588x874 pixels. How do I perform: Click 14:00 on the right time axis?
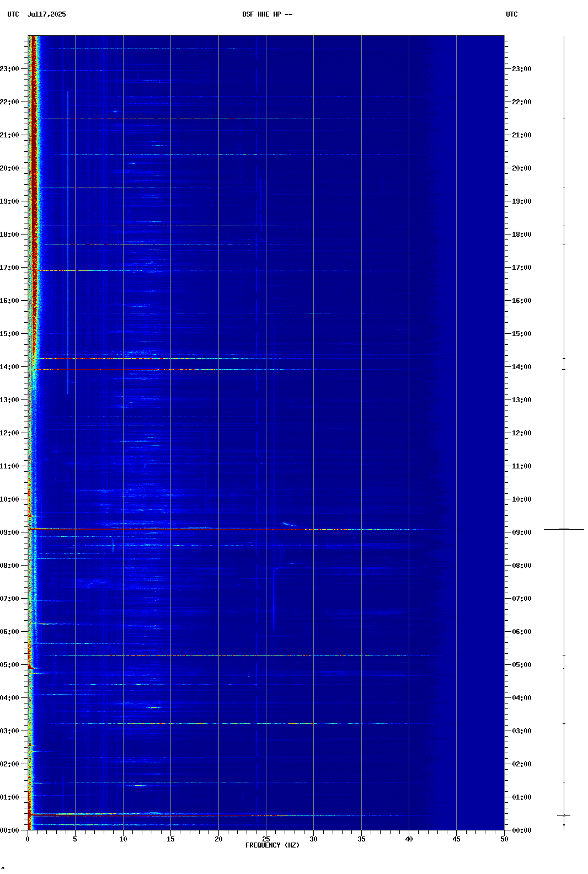522,367
